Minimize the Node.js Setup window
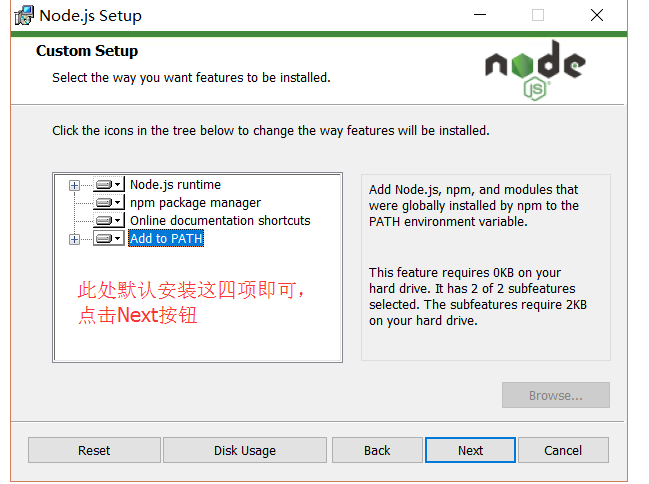Image resolution: width=649 pixels, height=484 pixels. (x=480, y=15)
